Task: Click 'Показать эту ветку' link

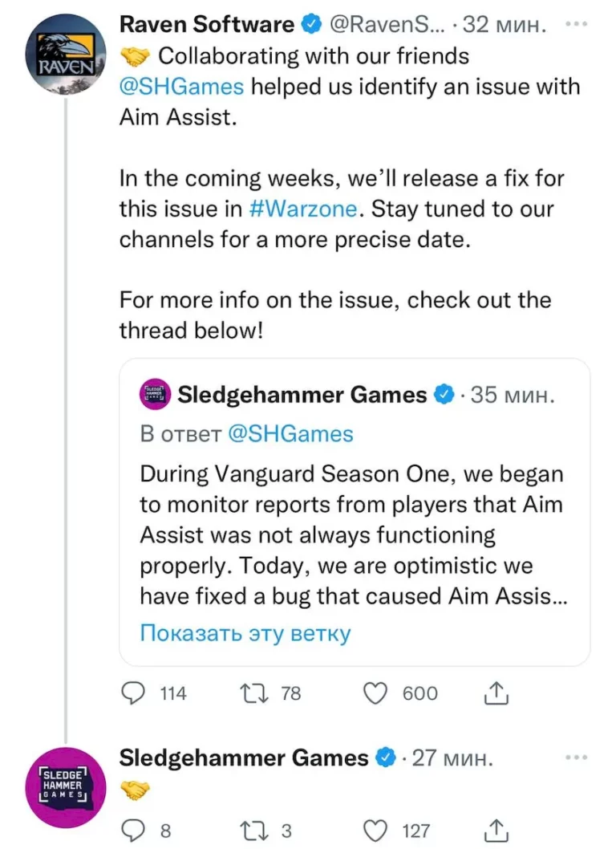Action: coord(245,633)
